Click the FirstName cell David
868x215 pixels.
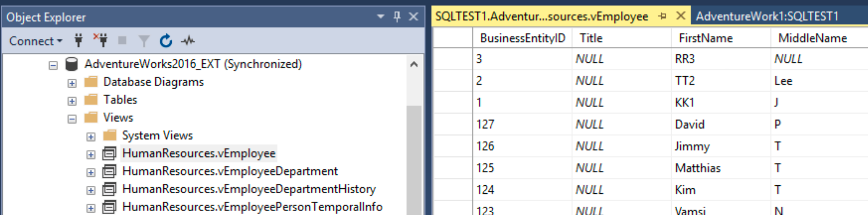[721, 124]
